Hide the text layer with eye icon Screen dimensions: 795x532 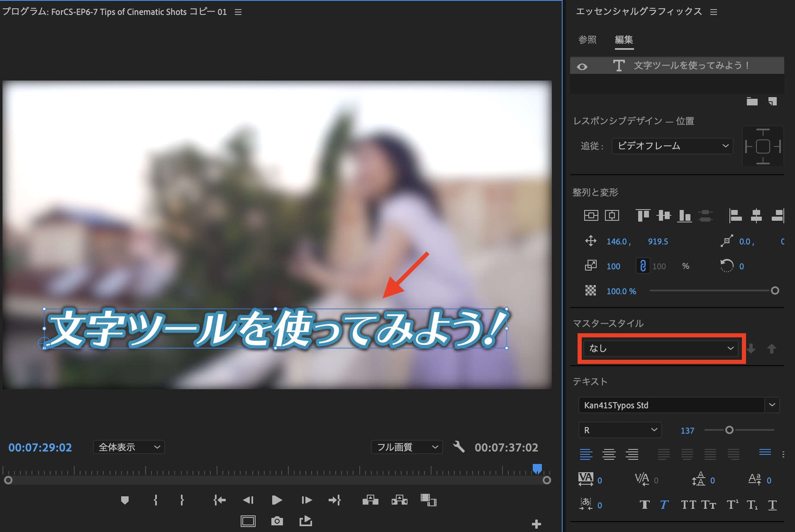coord(582,66)
